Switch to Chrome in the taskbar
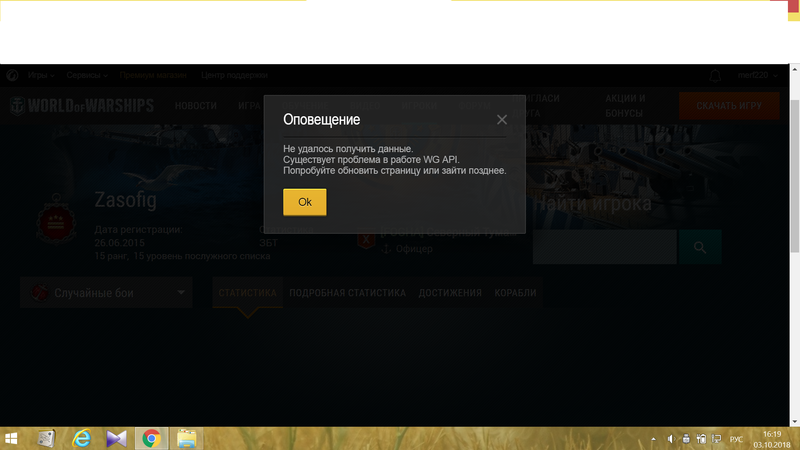 click(x=151, y=439)
